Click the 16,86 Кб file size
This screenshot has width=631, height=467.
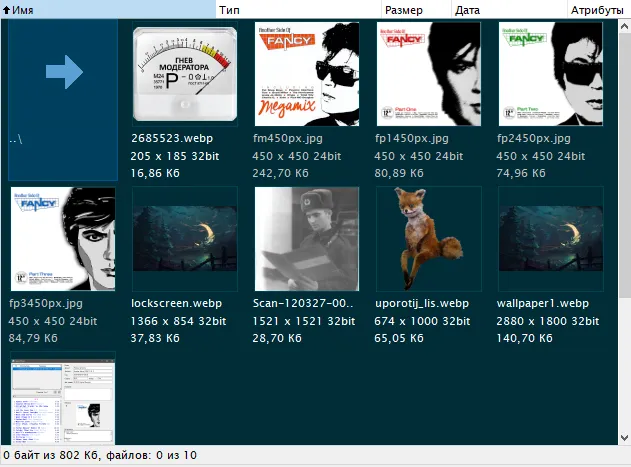pos(155,174)
